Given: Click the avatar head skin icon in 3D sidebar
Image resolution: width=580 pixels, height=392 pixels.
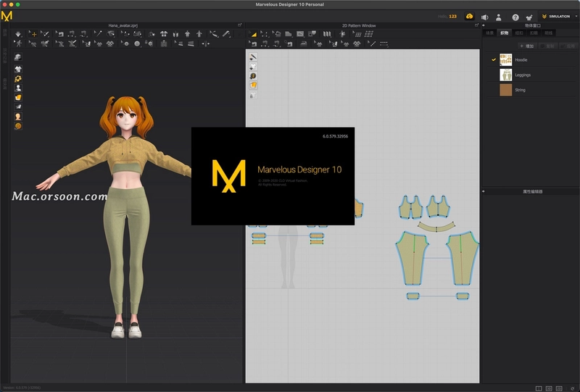Looking at the screenshot, I should click(17, 117).
